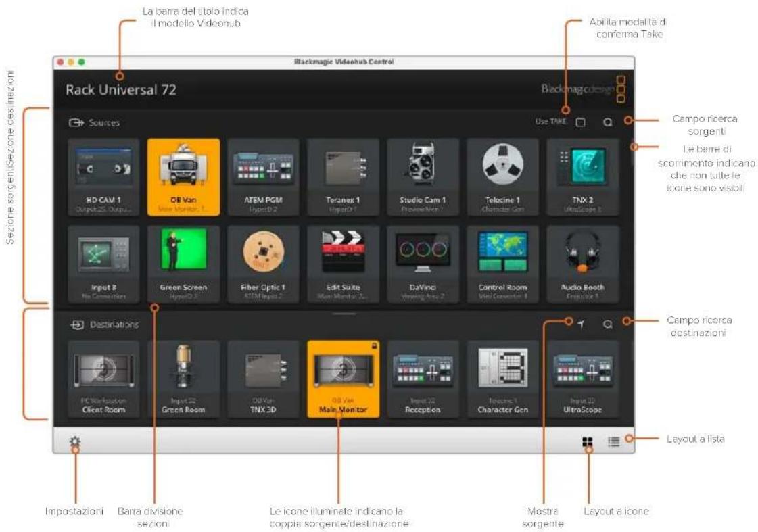
Task: Switch to icon grid layout
Action: pyautogui.click(x=588, y=441)
